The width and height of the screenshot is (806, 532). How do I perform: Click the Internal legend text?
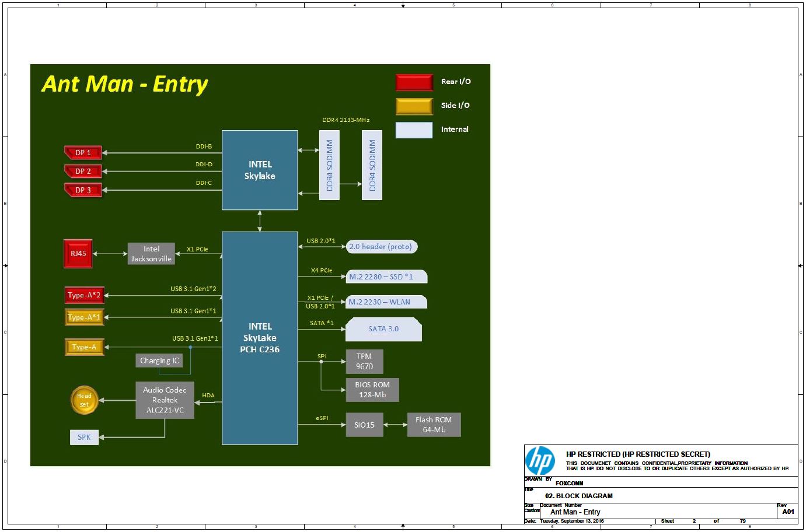455,129
